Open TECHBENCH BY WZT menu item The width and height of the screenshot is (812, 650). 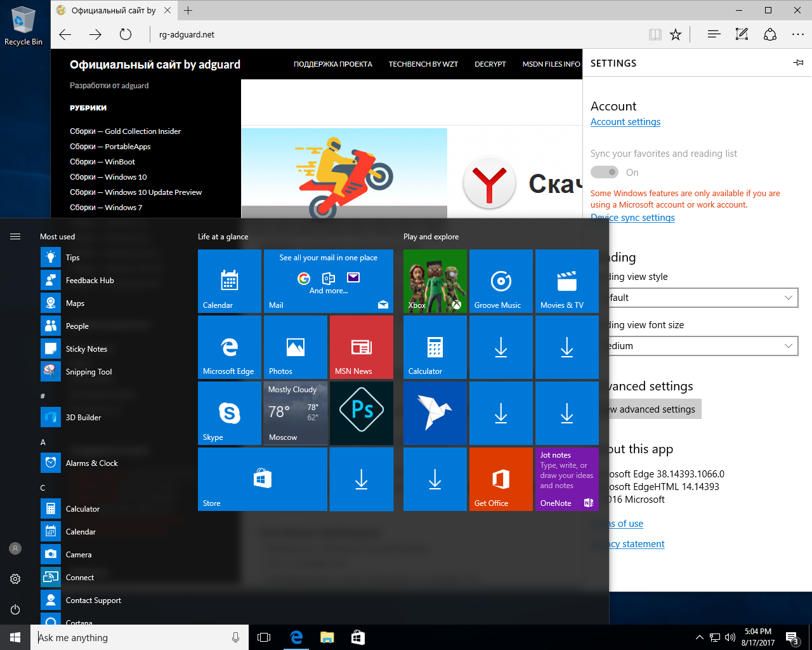423,64
